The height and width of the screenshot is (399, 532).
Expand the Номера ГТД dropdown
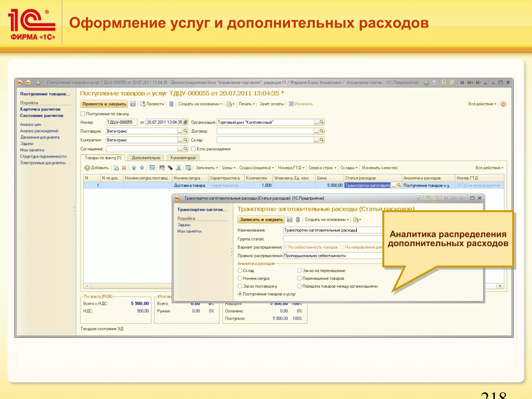click(x=291, y=168)
